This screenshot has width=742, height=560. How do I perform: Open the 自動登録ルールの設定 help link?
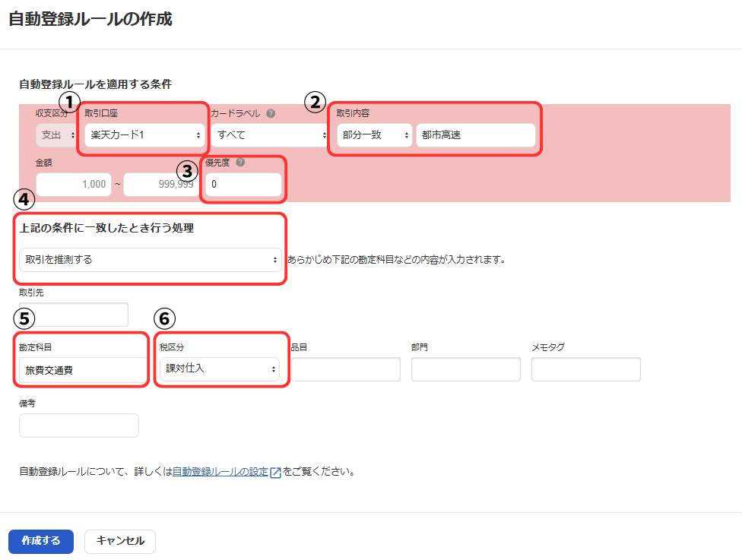(x=220, y=472)
